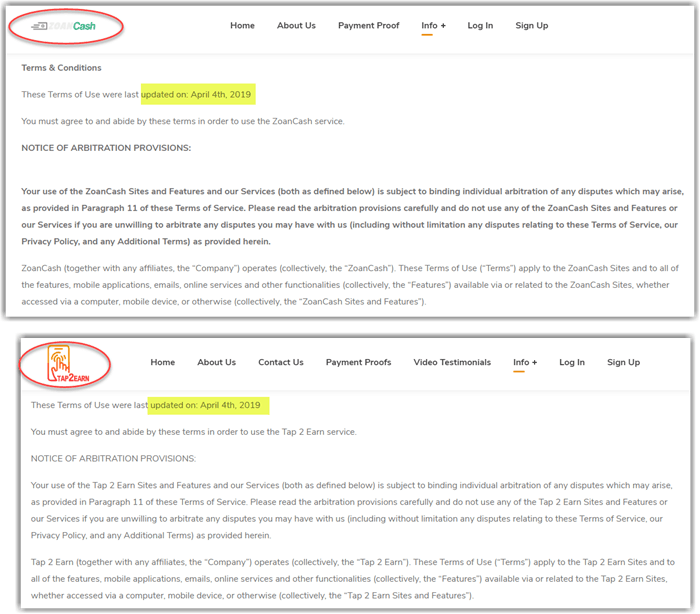Click the paragraph beginning 'ZoanCash (together with any affiliates'
Screen dimensions: 700x614
pyautogui.click(x=350, y=285)
